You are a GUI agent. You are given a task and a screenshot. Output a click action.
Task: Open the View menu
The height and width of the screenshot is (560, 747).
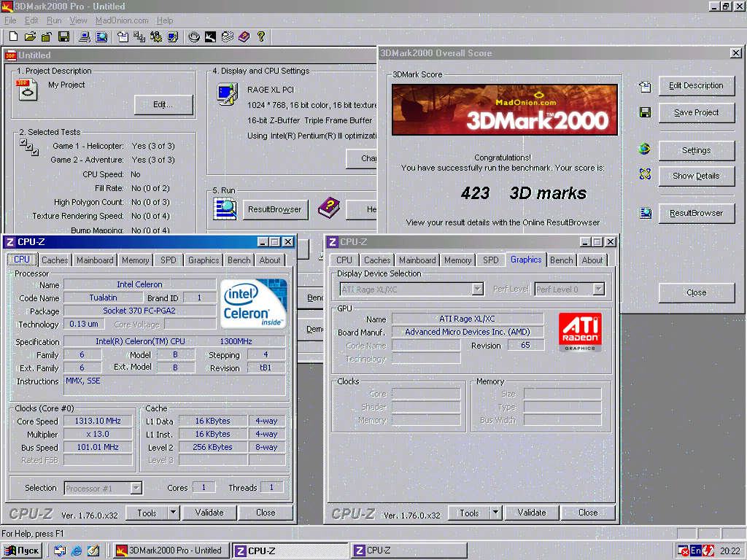click(x=78, y=20)
